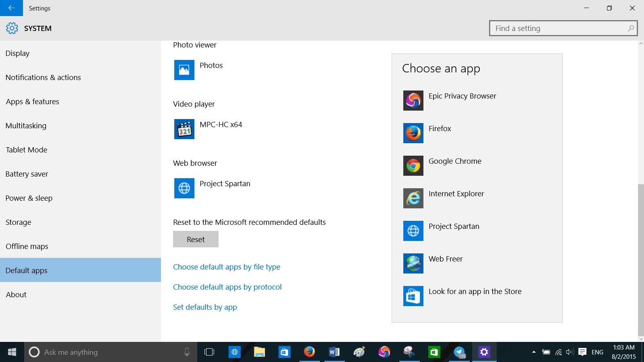Select Default apps in the sidebar

coord(80,270)
